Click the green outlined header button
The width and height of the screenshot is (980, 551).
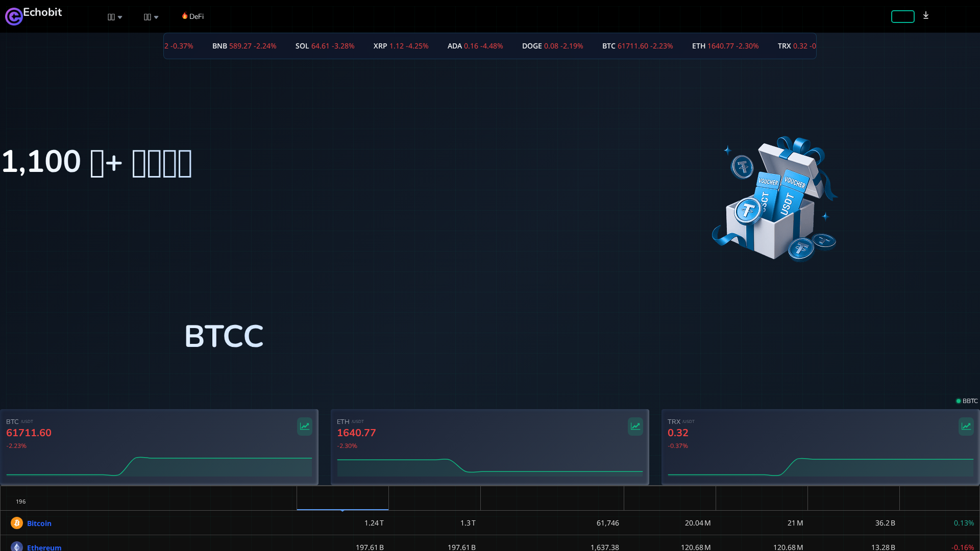[x=902, y=16]
